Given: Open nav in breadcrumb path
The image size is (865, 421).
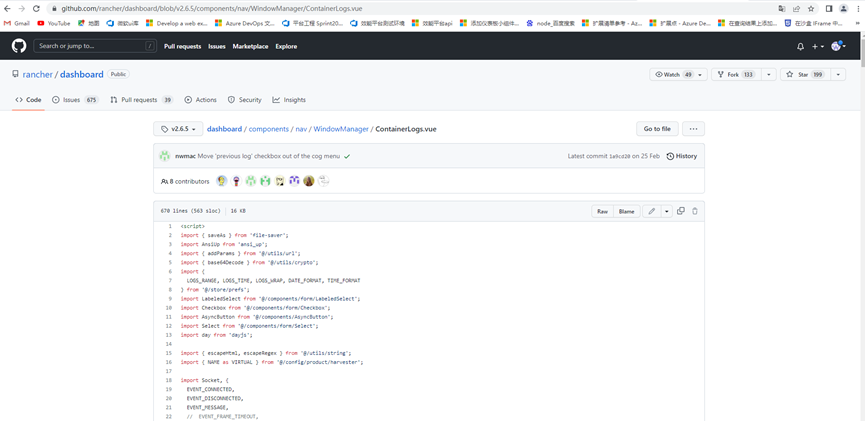Looking at the screenshot, I should pyautogui.click(x=301, y=129).
